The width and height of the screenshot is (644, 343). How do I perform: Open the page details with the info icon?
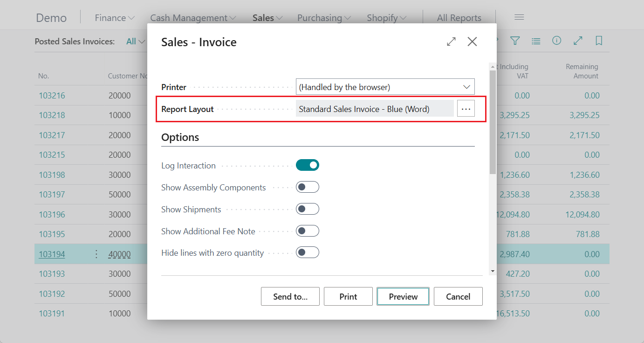557,41
